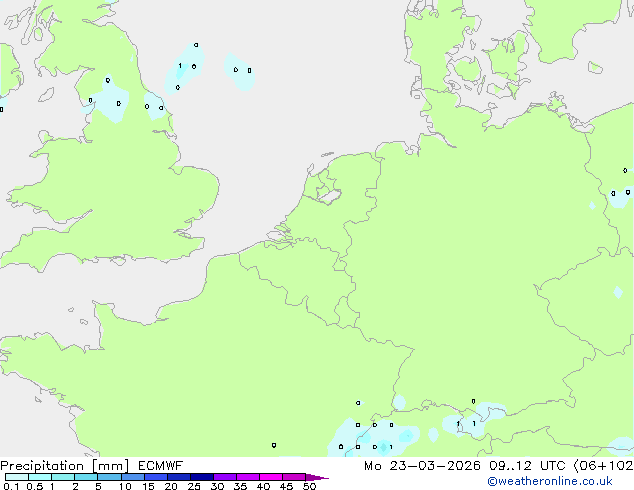This screenshot has width=634, height=490.
Task: Click the 0.5–1 mm legend color swatch
Action: coord(40,477)
